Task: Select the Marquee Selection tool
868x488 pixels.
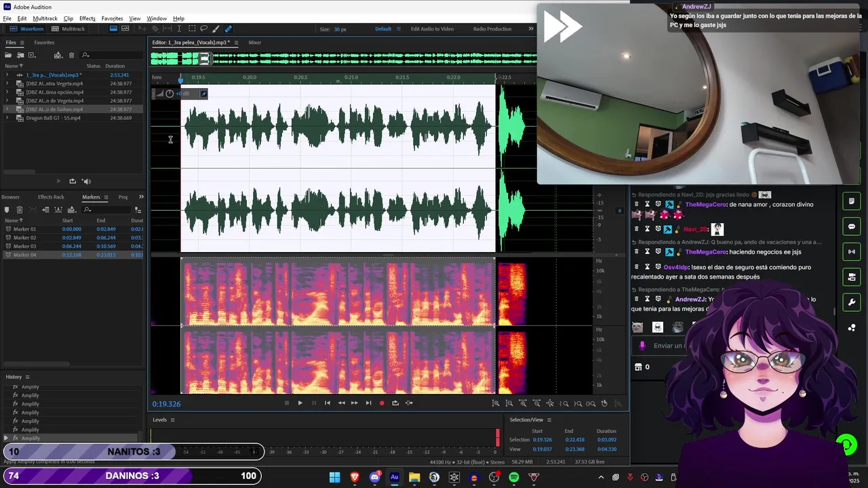Action: coord(192,28)
